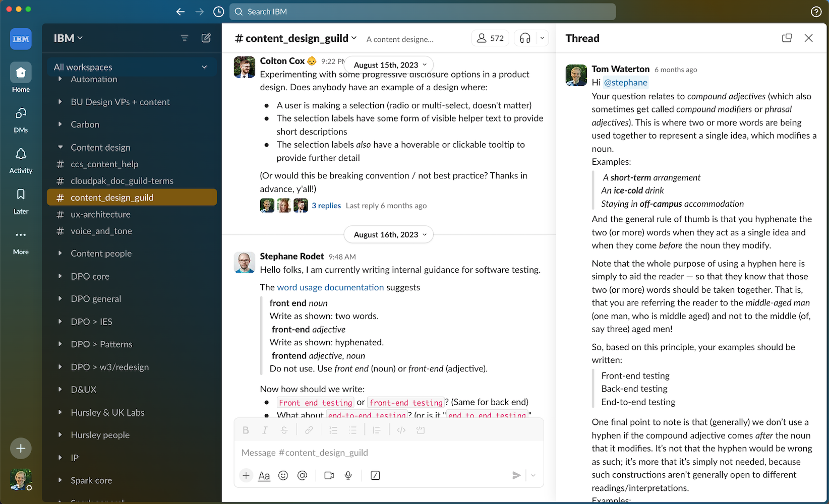This screenshot has width=829, height=504.
Task: Go forward with the right arrow
Action: (x=200, y=12)
